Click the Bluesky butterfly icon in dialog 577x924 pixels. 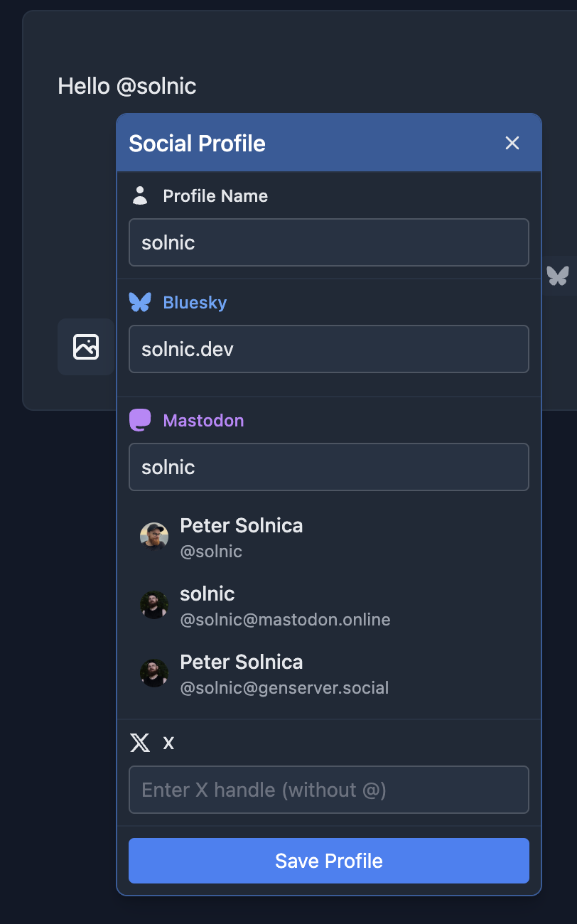point(140,302)
